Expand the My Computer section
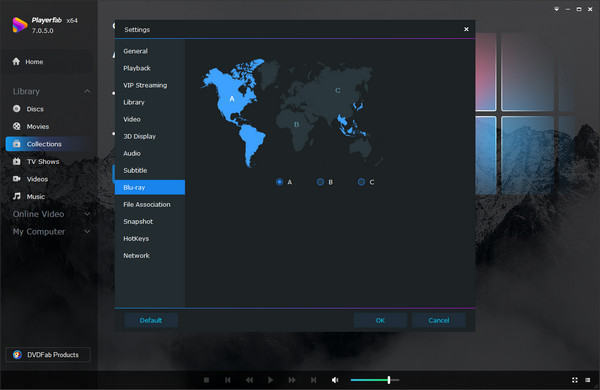Image resolution: width=600 pixels, height=390 pixels. coord(87,232)
